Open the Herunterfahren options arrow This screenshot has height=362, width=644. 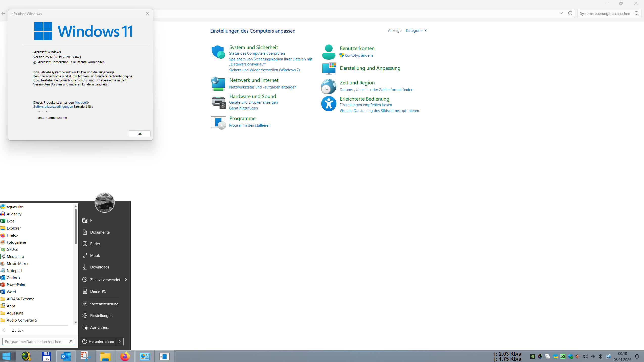point(120,342)
